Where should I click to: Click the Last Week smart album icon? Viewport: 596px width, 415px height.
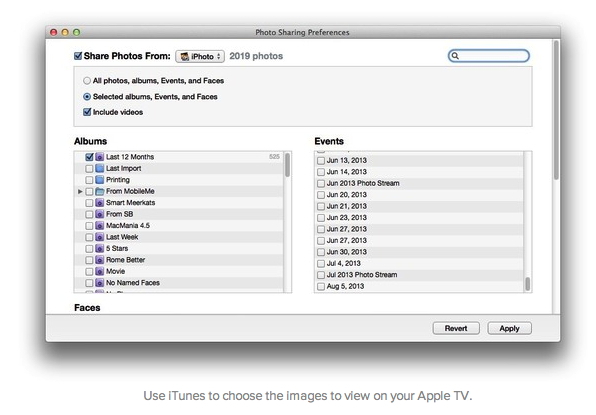[99, 237]
